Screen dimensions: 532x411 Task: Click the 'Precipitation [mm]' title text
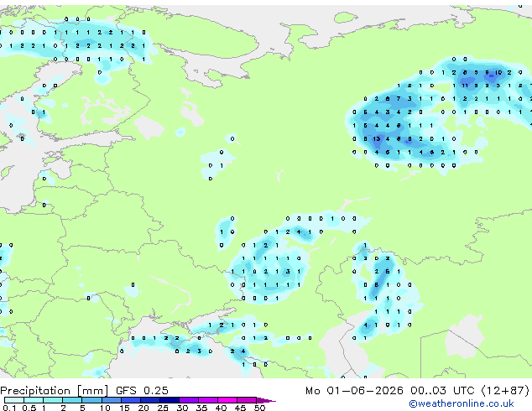pos(55,391)
